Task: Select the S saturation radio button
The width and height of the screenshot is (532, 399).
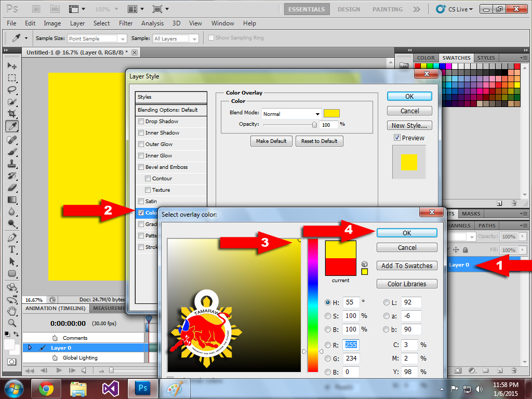Action: pyautogui.click(x=328, y=316)
